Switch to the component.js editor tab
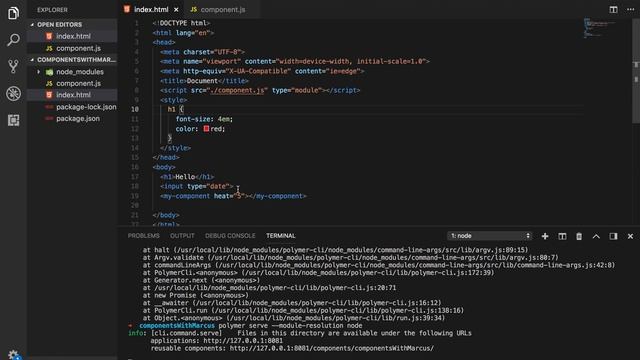 (222, 9)
